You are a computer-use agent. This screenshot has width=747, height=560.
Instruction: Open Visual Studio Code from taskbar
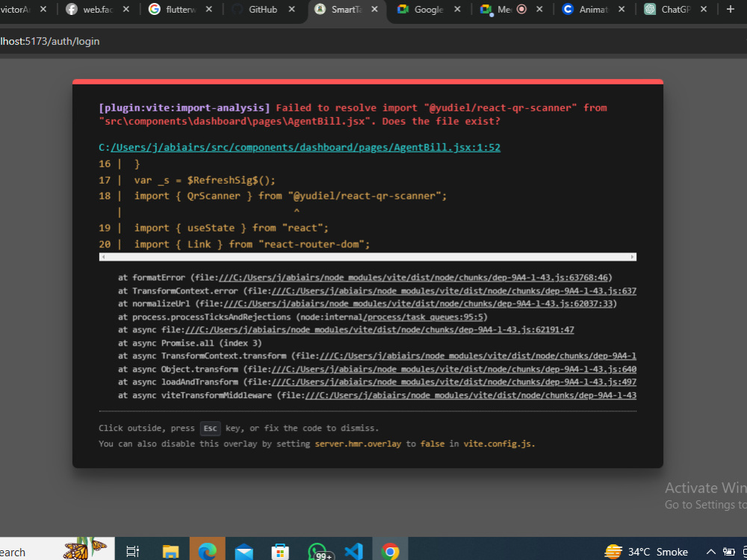pyautogui.click(x=353, y=552)
